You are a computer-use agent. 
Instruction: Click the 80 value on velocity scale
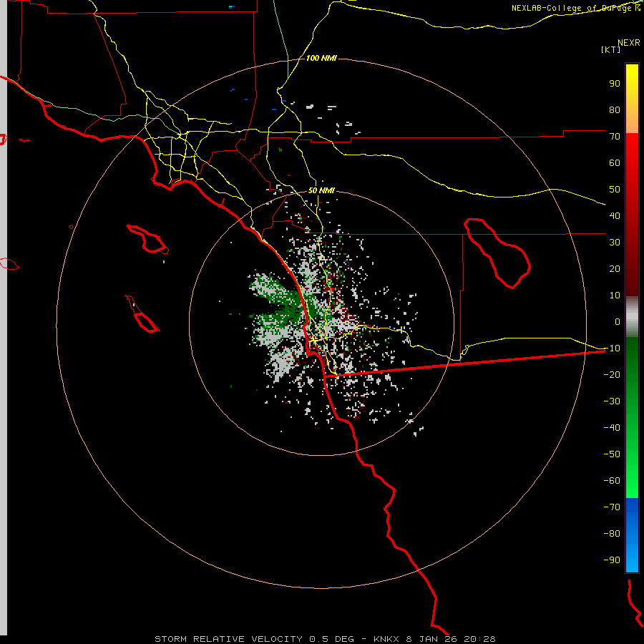tap(615, 109)
